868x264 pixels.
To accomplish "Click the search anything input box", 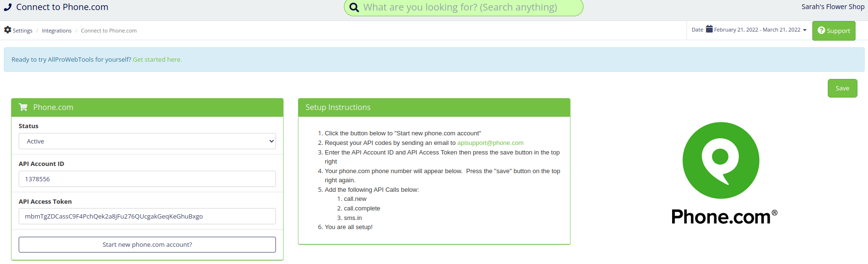I will 463,7.
